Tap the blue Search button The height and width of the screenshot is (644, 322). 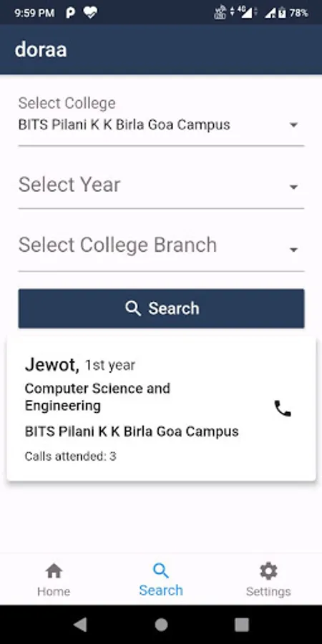click(161, 308)
